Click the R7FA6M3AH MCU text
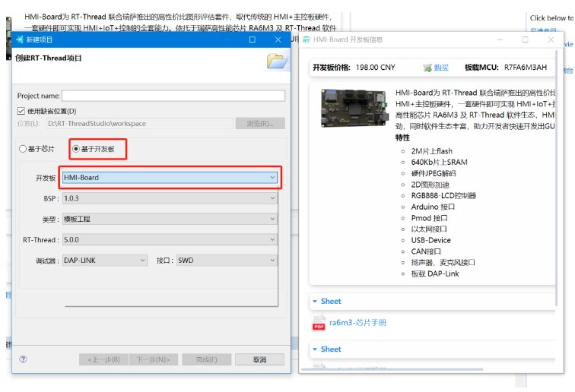The height and width of the screenshot is (392, 575). pyautogui.click(x=526, y=68)
